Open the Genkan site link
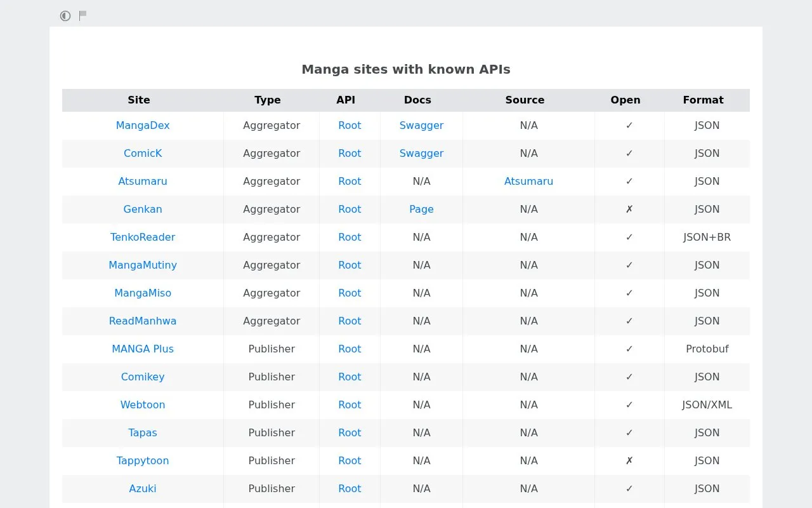This screenshot has width=812, height=508. [x=143, y=210]
